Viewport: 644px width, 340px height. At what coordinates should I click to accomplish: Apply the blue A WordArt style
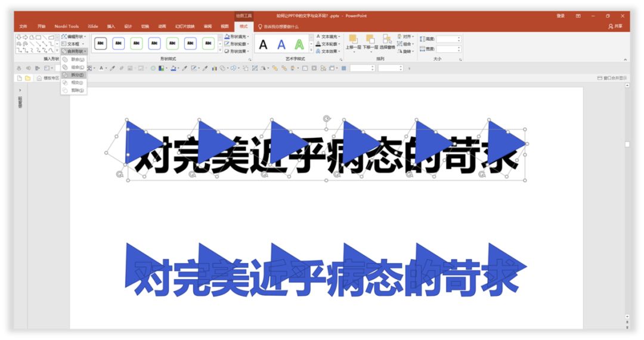281,44
